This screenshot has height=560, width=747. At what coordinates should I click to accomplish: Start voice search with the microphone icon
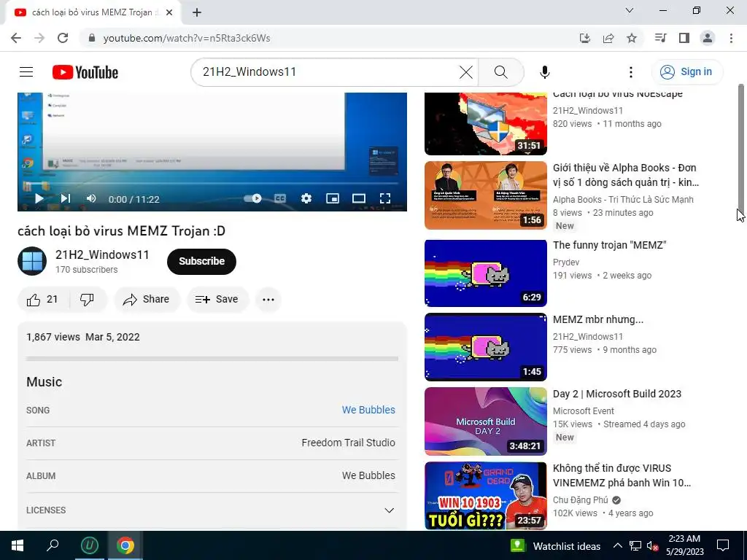[x=544, y=72]
